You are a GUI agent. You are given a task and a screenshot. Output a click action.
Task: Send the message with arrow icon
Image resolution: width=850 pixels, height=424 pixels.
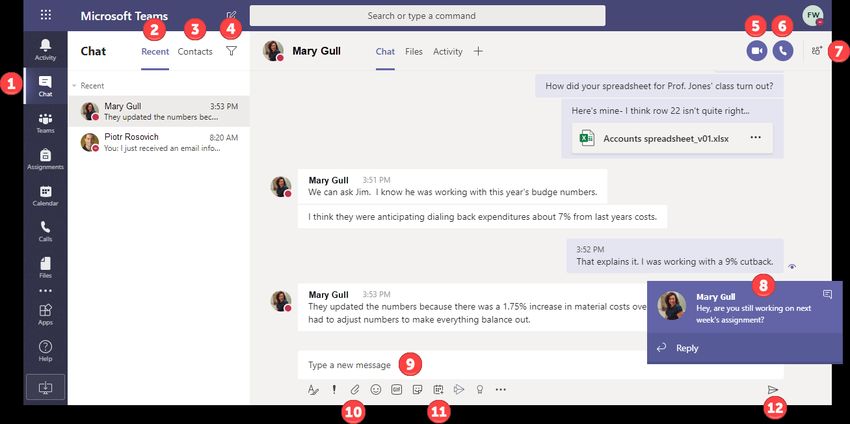click(x=772, y=389)
